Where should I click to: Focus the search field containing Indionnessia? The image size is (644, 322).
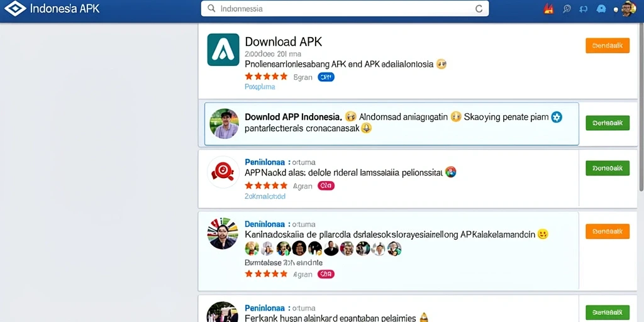tap(345, 9)
